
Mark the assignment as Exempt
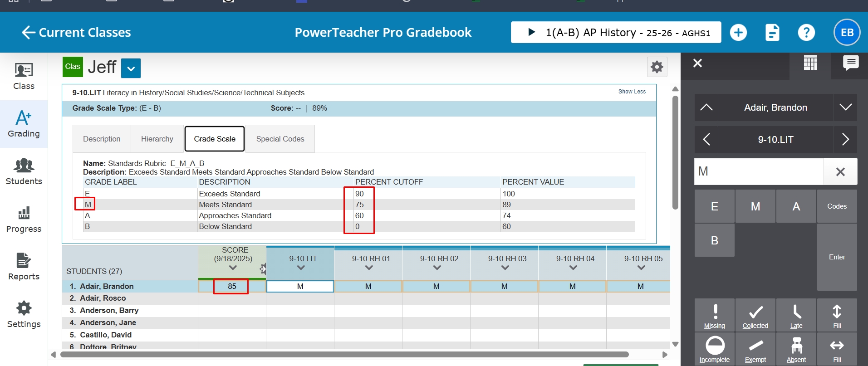click(755, 349)
